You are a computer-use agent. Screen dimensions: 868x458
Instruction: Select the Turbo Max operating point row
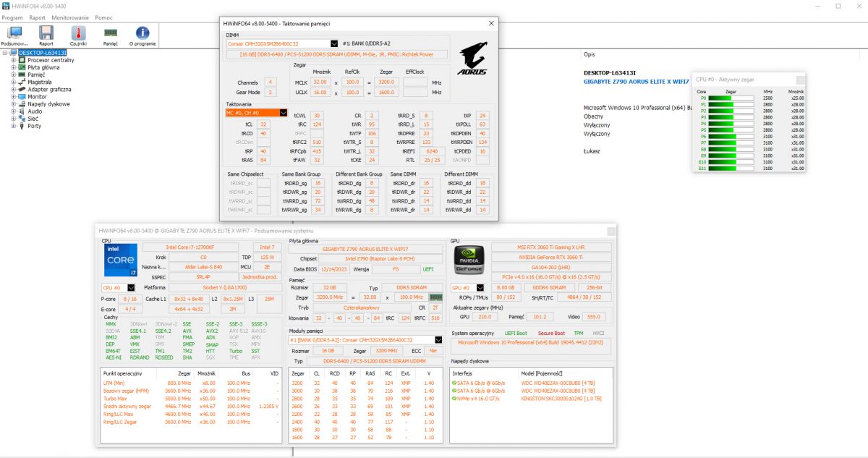click(190, 399)
